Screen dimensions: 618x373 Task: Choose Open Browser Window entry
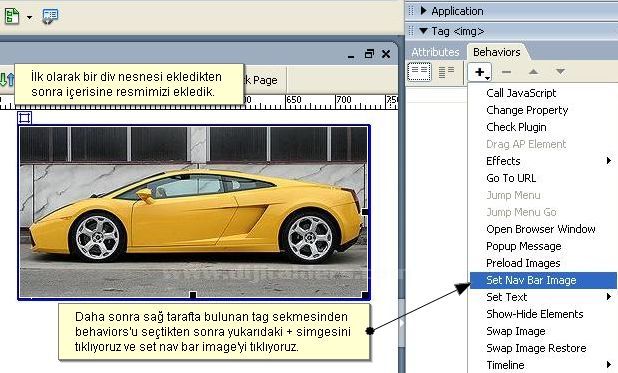tap(541, 229)
